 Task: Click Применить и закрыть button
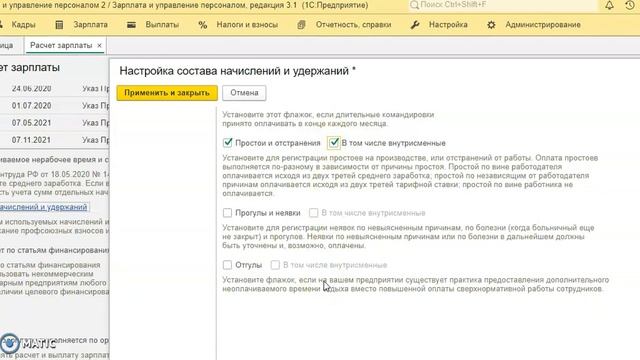click(167, 93)
